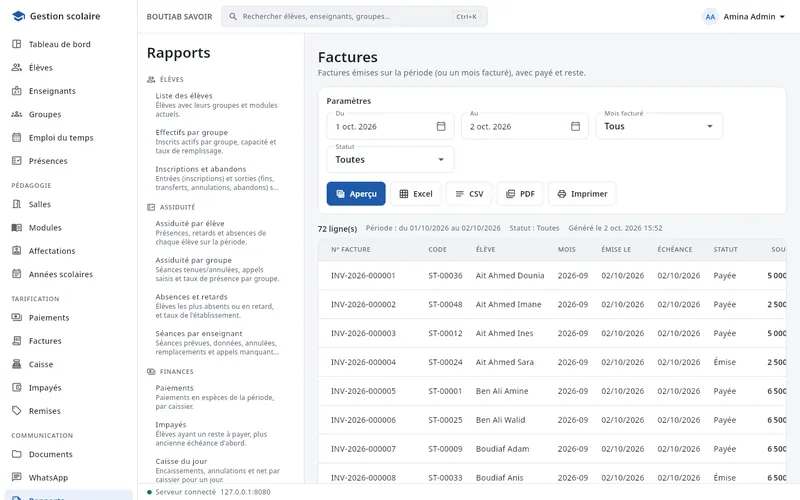
Task: Sort by N° FACTURE column header
Action: 351,249
